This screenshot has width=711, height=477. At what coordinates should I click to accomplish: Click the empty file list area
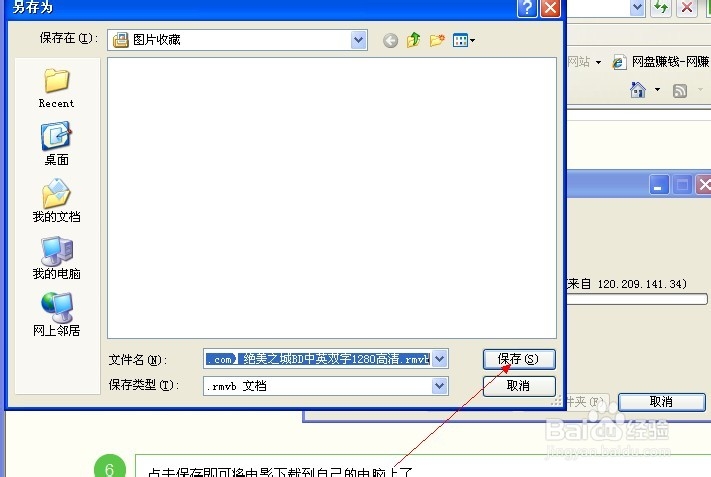tap(332, 198)
